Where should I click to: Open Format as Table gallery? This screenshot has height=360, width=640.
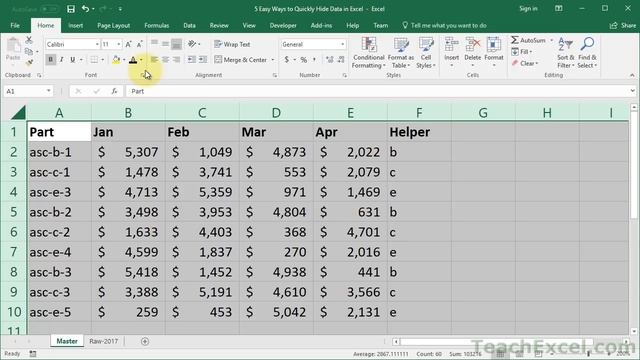[401, 53]
